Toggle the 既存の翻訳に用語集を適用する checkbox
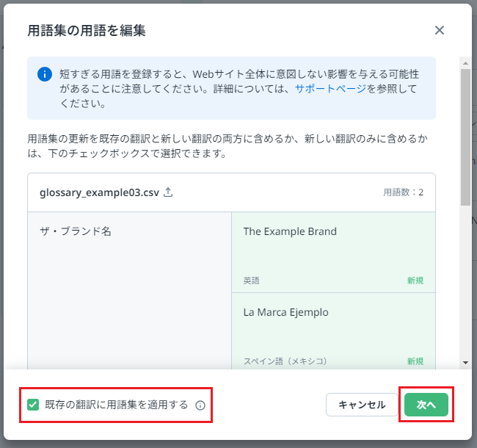This screenshot has height=448, width=477. [x=33, y=405]
